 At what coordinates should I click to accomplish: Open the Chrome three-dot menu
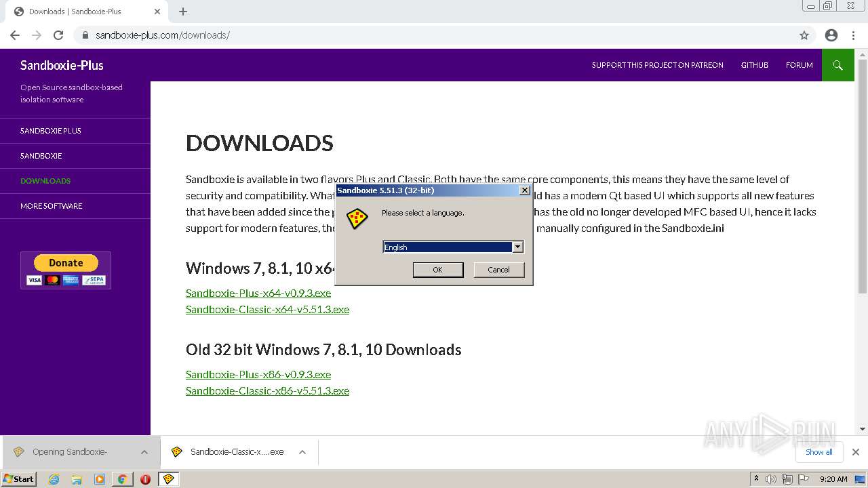pos(853,35)
